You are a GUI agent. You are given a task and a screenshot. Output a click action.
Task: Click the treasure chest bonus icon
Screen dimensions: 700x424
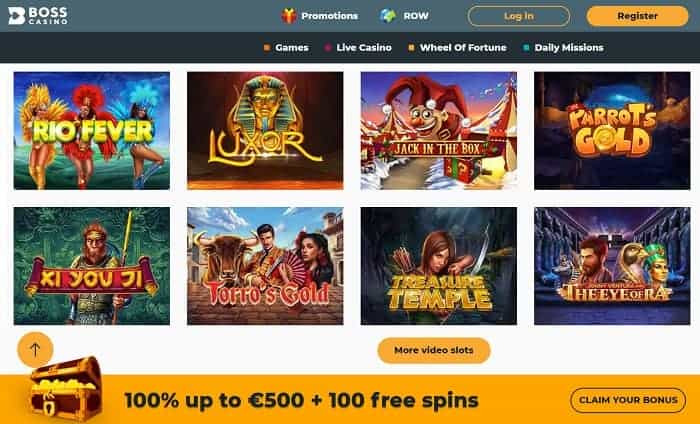point(66,390)
